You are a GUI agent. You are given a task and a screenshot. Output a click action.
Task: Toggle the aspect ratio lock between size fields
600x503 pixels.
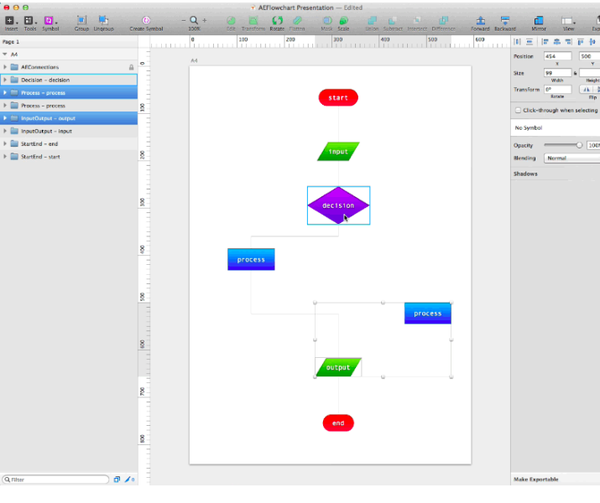pos(575,73)
